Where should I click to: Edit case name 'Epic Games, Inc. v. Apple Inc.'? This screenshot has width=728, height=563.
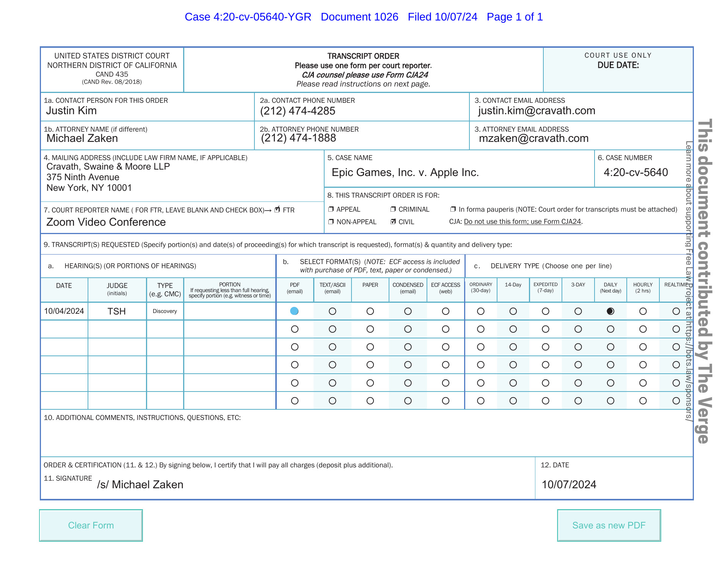tap(460, 173)
